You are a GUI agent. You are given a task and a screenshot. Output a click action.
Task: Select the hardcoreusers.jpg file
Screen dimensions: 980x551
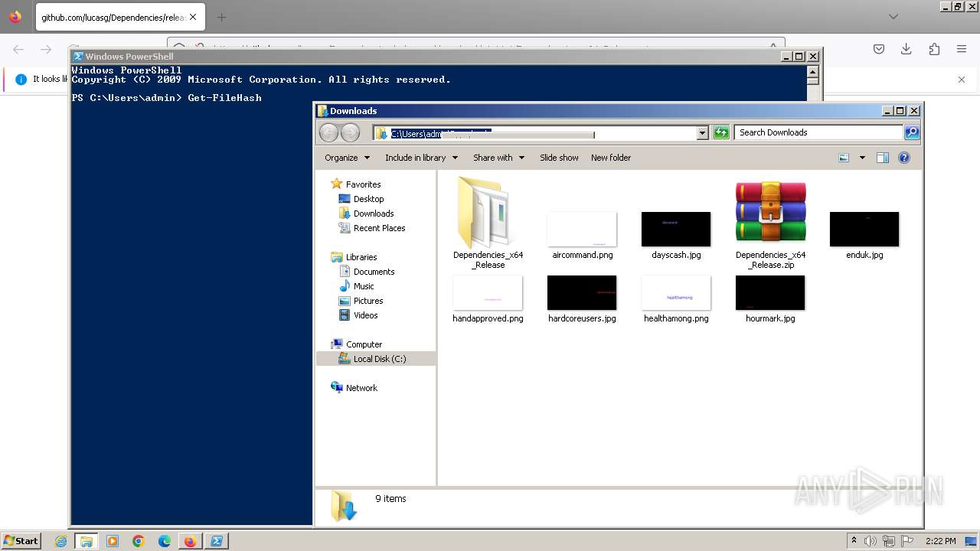click(582, 299)
